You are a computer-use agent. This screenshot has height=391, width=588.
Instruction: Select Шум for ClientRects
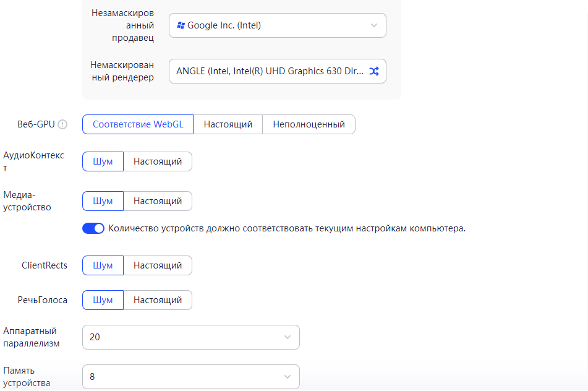click(x=103, y=265)
